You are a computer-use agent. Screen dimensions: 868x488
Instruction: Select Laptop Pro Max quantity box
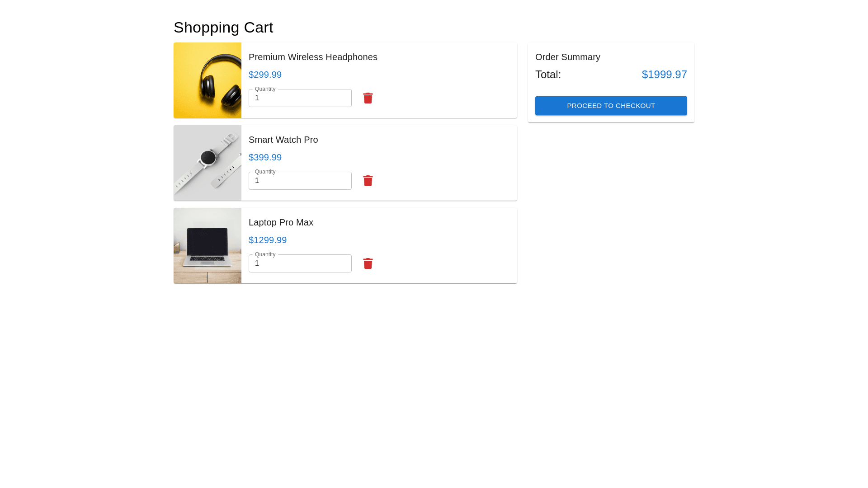point(300,263)
